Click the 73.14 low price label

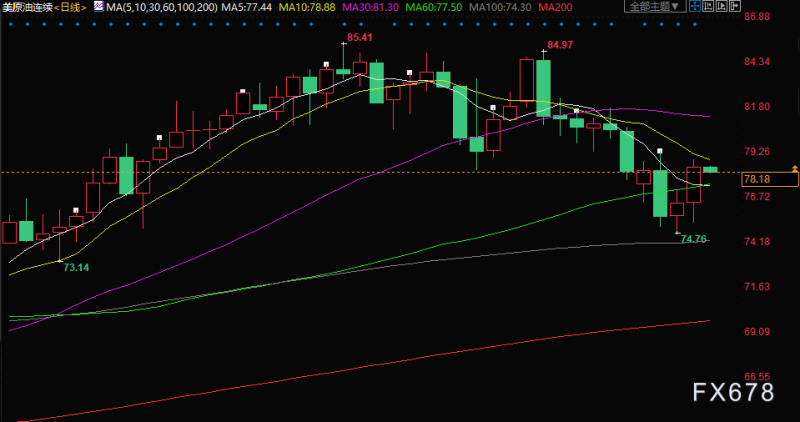click(x=76, y=267)
